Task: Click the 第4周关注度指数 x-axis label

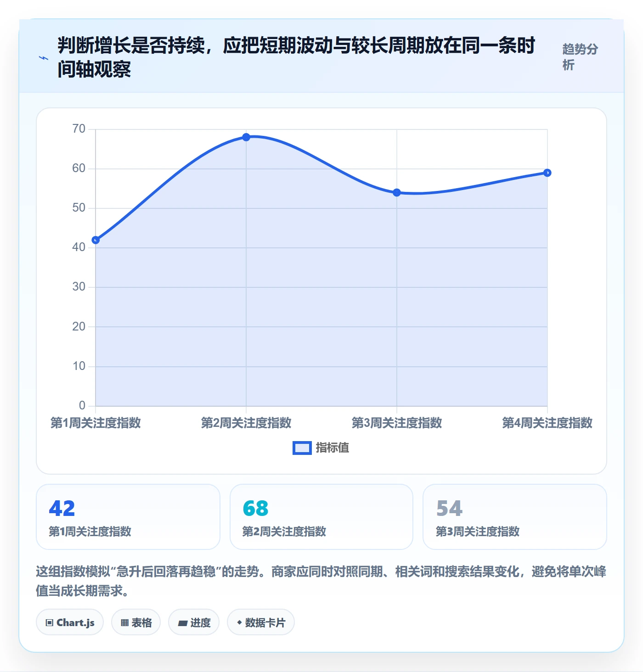Action: tap(547, 423)
